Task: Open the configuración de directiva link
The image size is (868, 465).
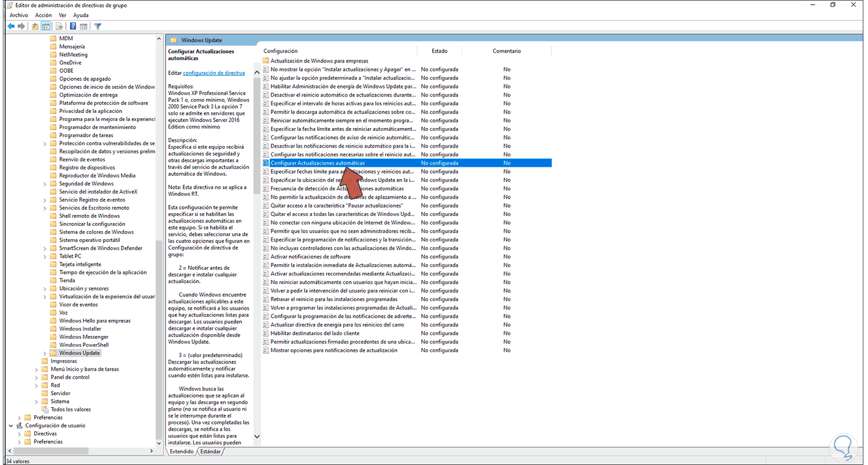Action: coord(214,73)
